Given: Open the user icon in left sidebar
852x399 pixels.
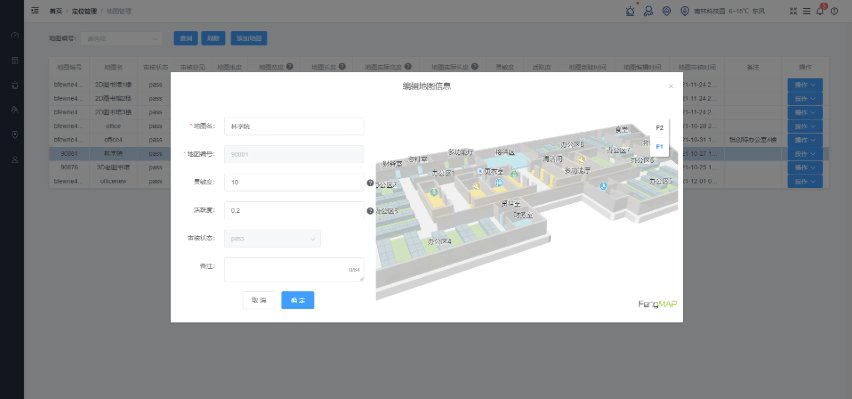Looking at the screenshot, I should [15, 159].
